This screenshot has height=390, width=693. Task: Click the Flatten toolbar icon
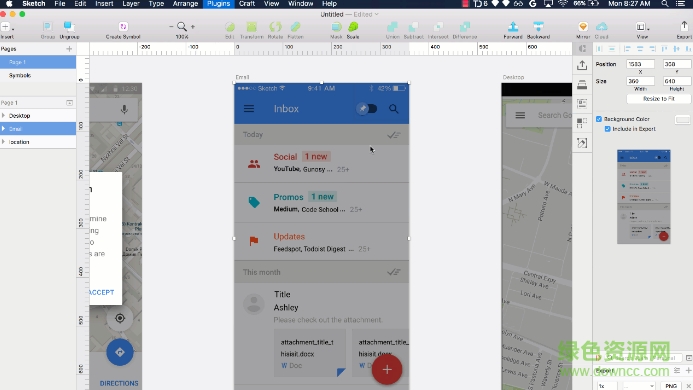point(295,27)
